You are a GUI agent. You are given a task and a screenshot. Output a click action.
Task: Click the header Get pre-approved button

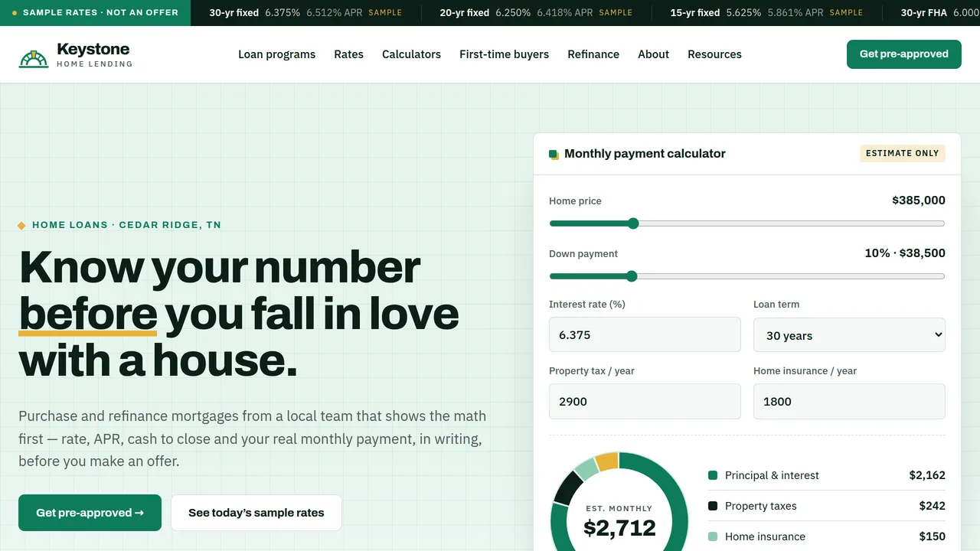pyautogui.click(x=903, y=54)
